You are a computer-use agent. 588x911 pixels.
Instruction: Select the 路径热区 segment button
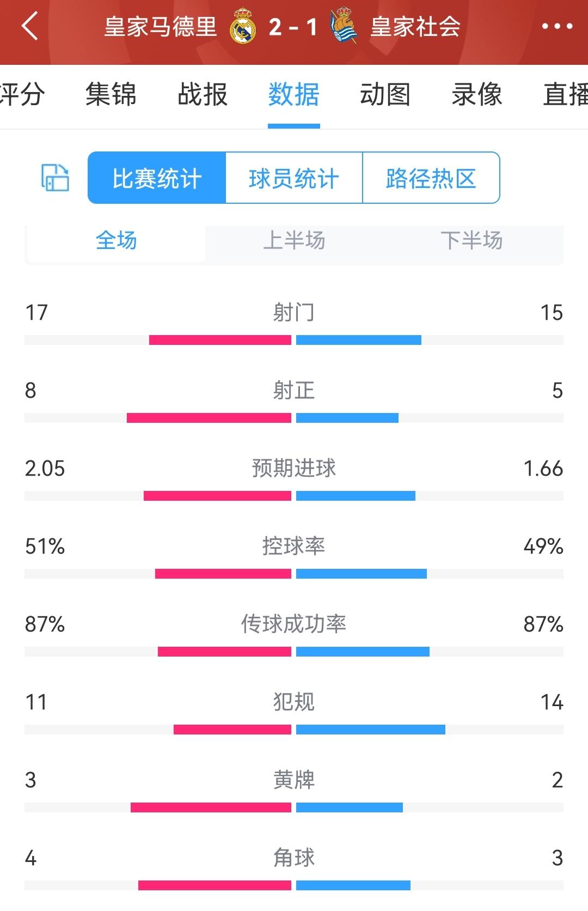coord(431,178)
